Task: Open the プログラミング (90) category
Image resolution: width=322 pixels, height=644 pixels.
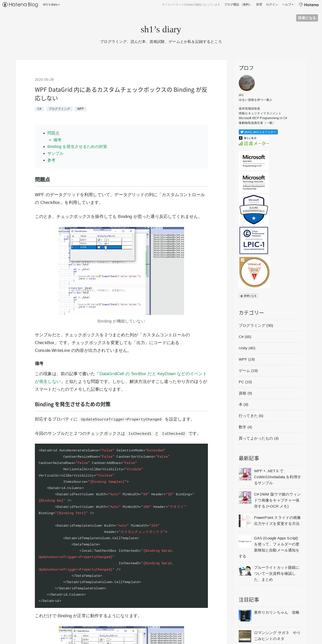Action: click(x=256, y=326)
